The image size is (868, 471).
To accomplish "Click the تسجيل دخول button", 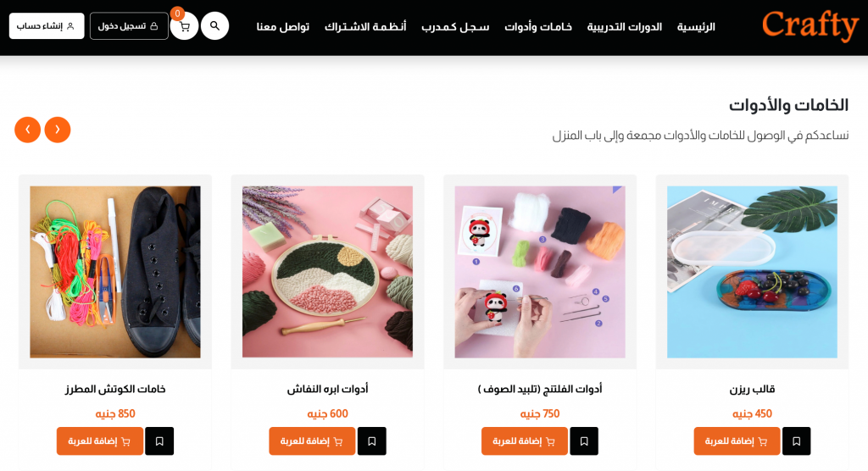I will [x=129, y=26].
